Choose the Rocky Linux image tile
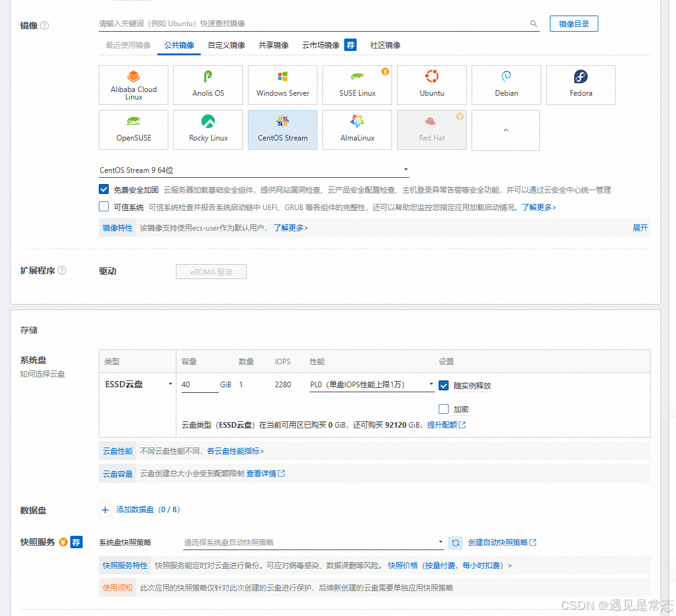This screenshot has width=676, height=616. coord(208,130)
